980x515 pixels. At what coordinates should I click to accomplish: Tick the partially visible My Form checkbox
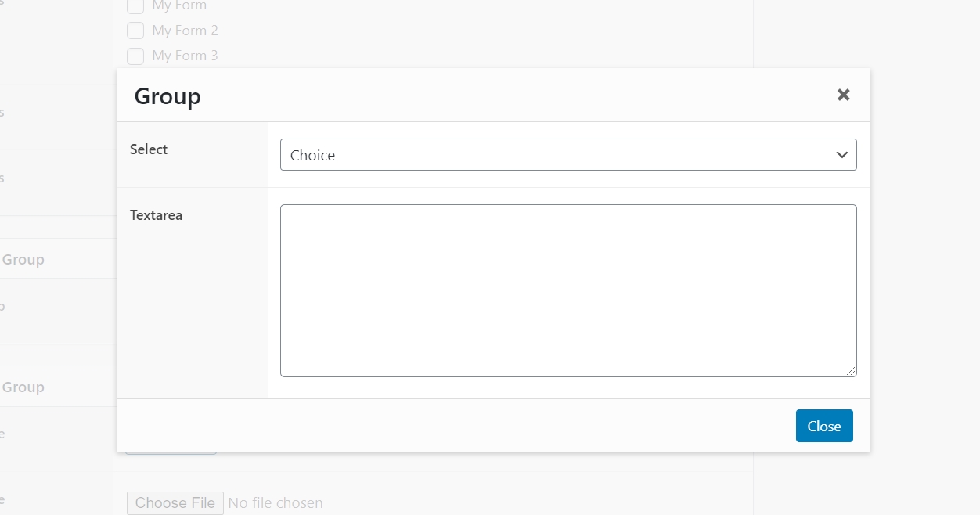(135, 6)
